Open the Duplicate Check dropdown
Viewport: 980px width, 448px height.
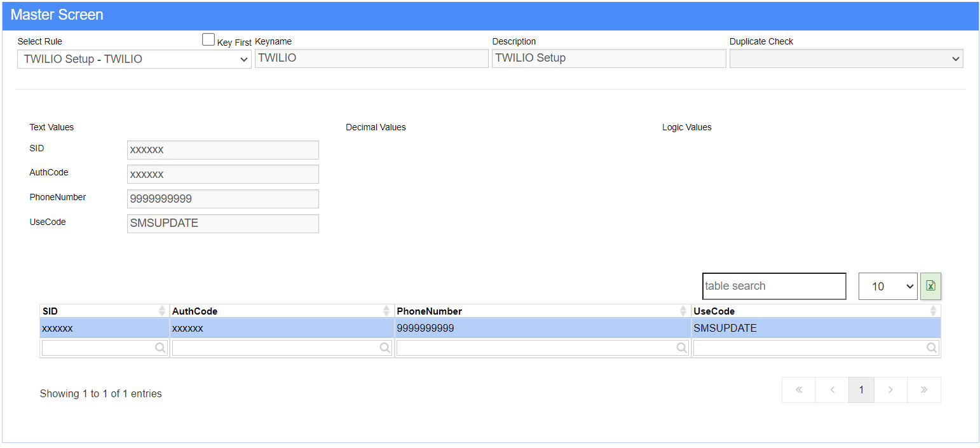(846, 58)
